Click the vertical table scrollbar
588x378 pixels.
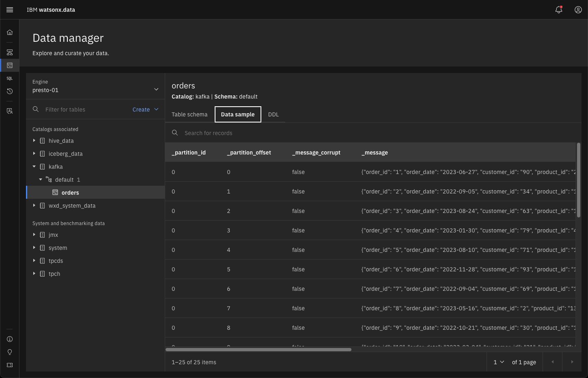click(579, 180)
